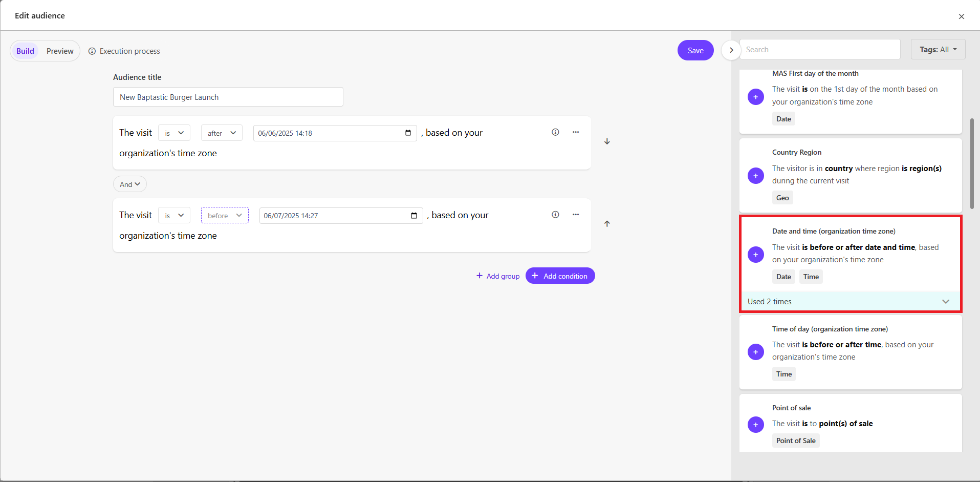Select the Build tab
The width and height of the screenshot is (980, 482).
(25, 51)
